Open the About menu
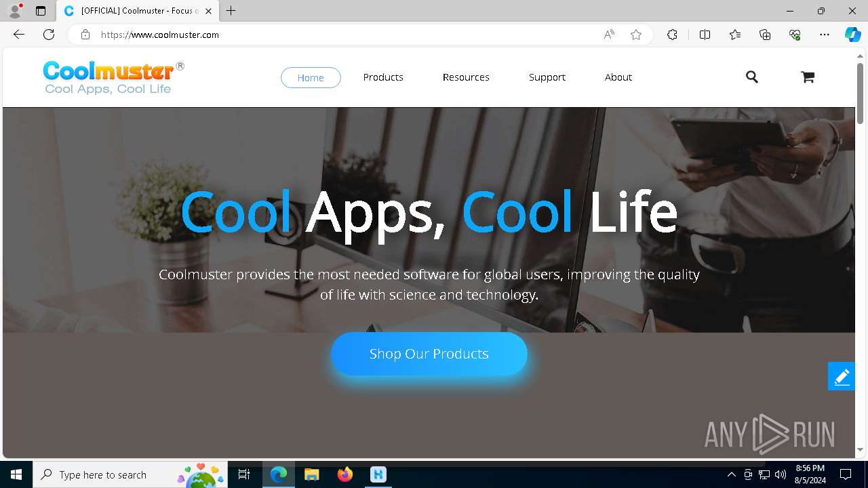The image size is (868, 488). (618, 77)
